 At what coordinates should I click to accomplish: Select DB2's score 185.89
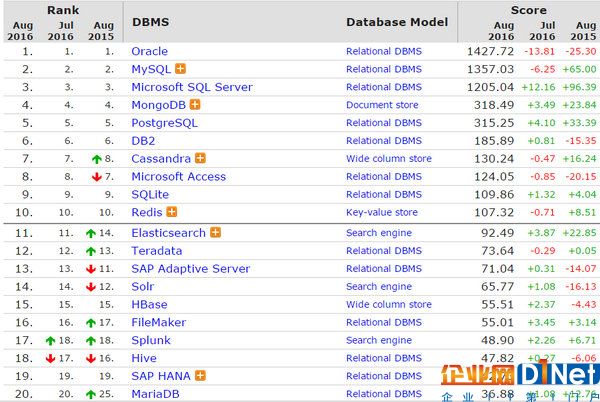click(494, 141)
